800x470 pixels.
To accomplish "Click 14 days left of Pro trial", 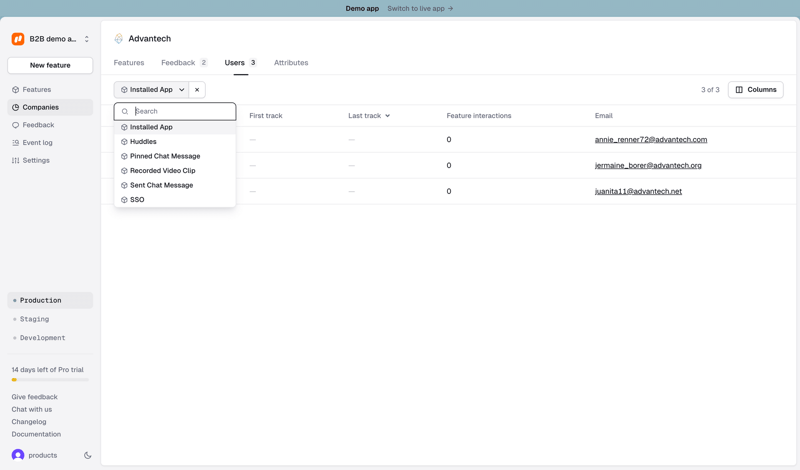I will click(x=47, y=369).
